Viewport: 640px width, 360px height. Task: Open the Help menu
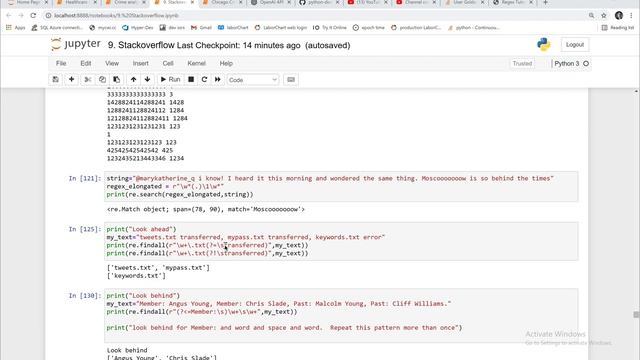pyautogui.click(x=226, y=63)
